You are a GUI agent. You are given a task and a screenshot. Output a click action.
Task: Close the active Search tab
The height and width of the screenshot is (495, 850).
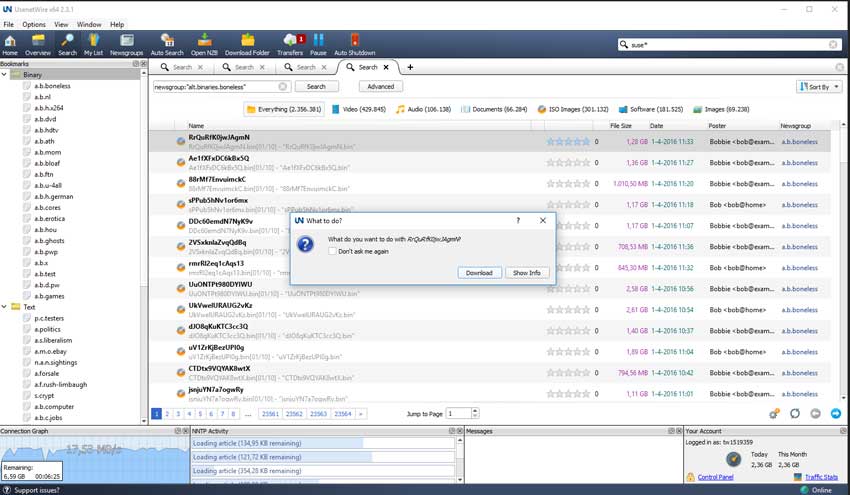coord(386,67)
